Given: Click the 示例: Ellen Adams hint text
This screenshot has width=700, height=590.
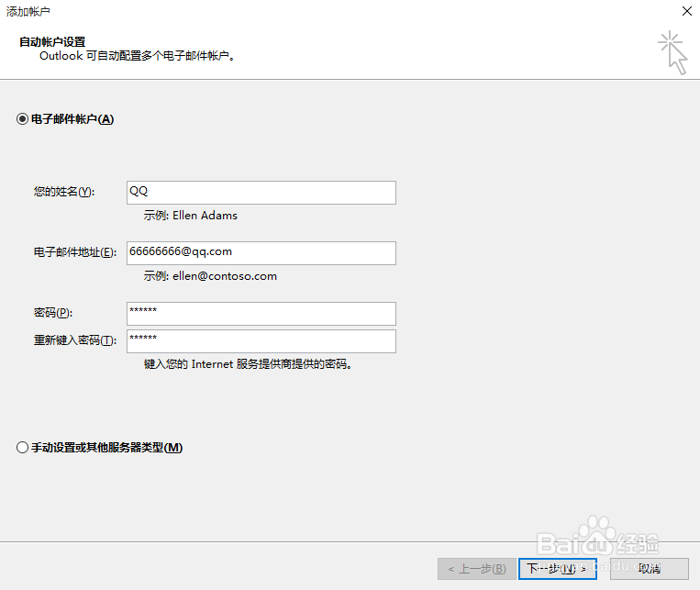Looking at the screenshot, I should [x=191, y=216].
